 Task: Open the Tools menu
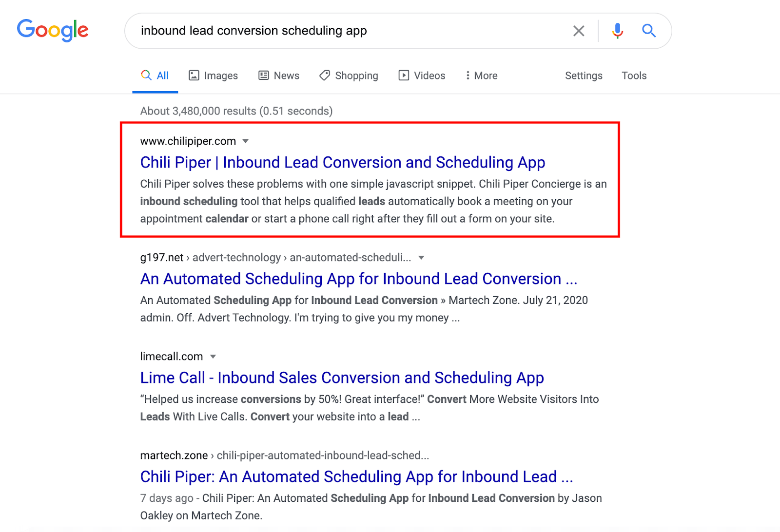pos(634,76)
